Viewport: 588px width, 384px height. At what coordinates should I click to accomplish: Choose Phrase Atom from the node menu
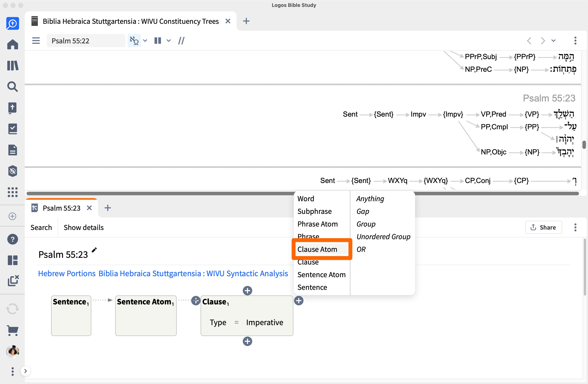point(317,224)
